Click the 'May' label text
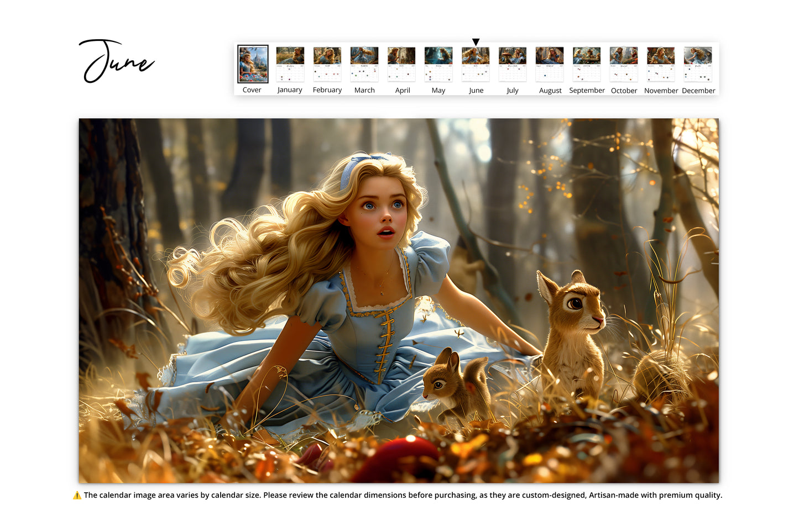The width and height of the screenshot is (799, 532). pyautogui.click(x=438, y=91)
